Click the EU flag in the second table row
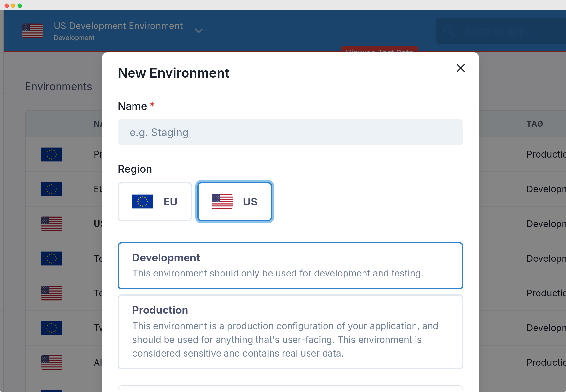Screen dimensions: 566x392 point(52,189)
